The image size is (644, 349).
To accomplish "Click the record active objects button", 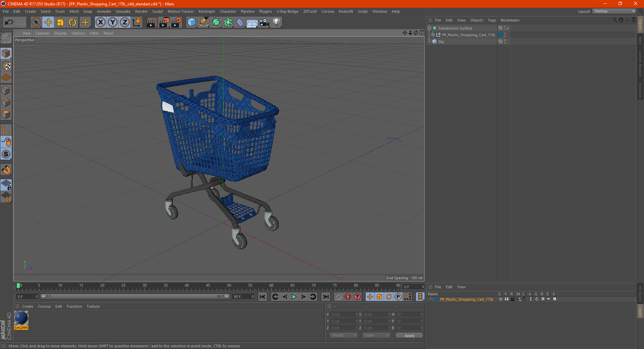I will point(338,297).
